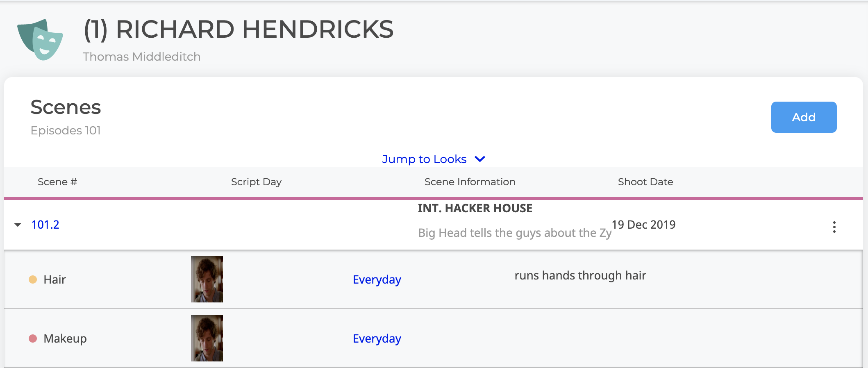Open the three-dot menu for scene 101.2
This screenshot has width=868, height=368.
[834, 227]
